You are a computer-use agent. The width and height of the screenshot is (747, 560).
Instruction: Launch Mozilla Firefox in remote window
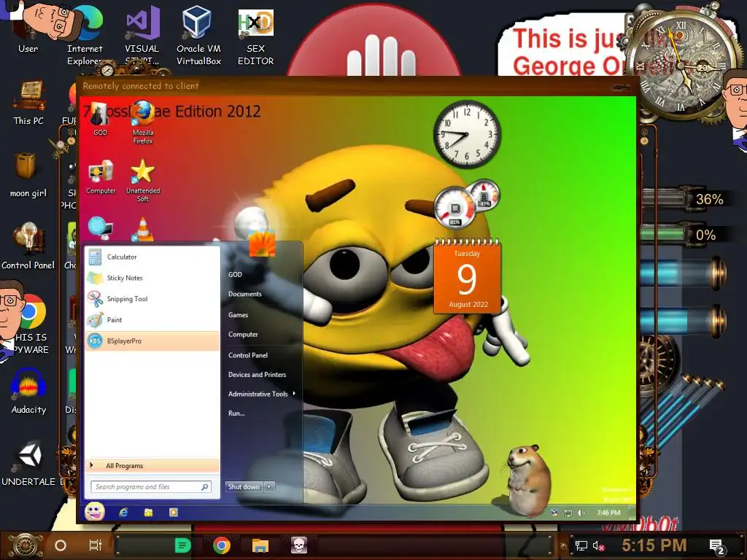point(142,122)
